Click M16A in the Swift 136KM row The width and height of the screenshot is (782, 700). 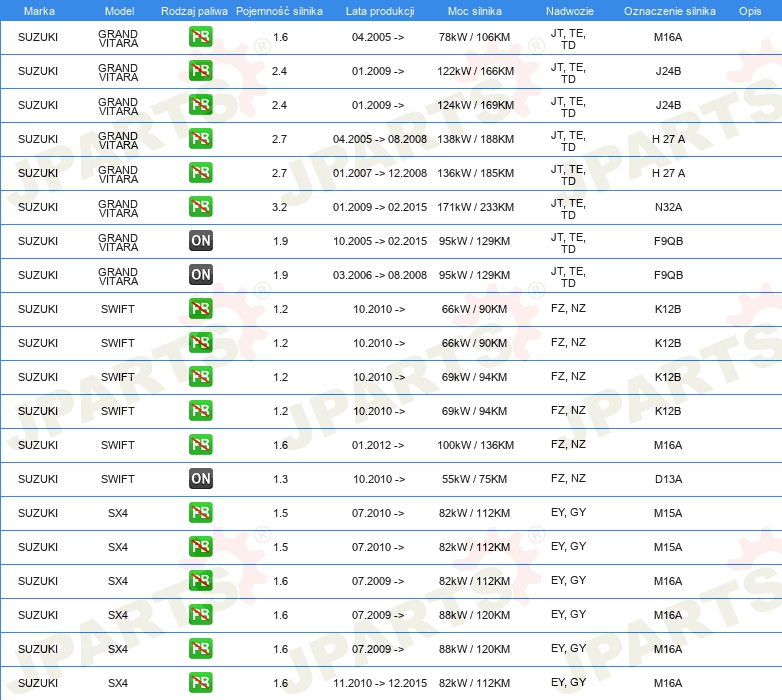[x=668, y=445]
